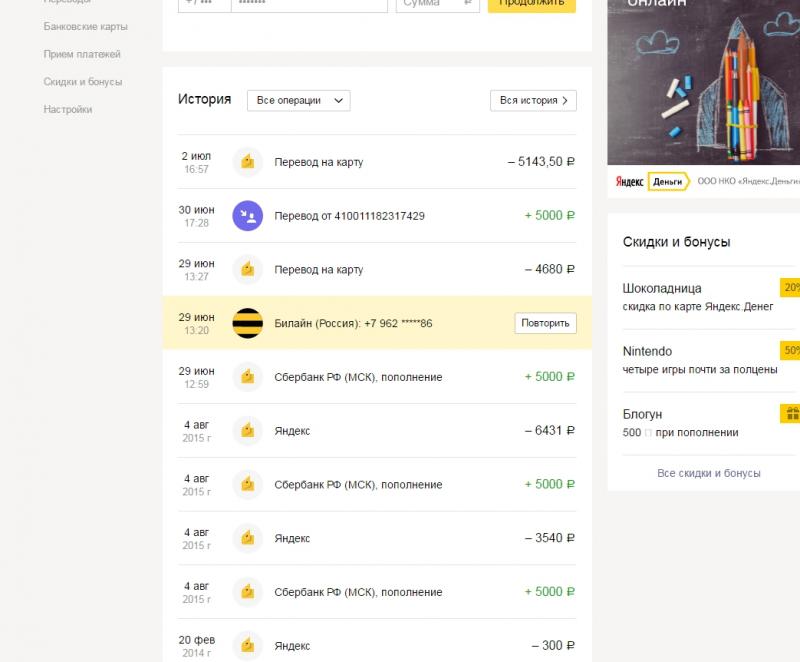Click the 50% badge for Nintendo
Screen dimensions: 800x662
pyautogui.click(x=790, y=351)
